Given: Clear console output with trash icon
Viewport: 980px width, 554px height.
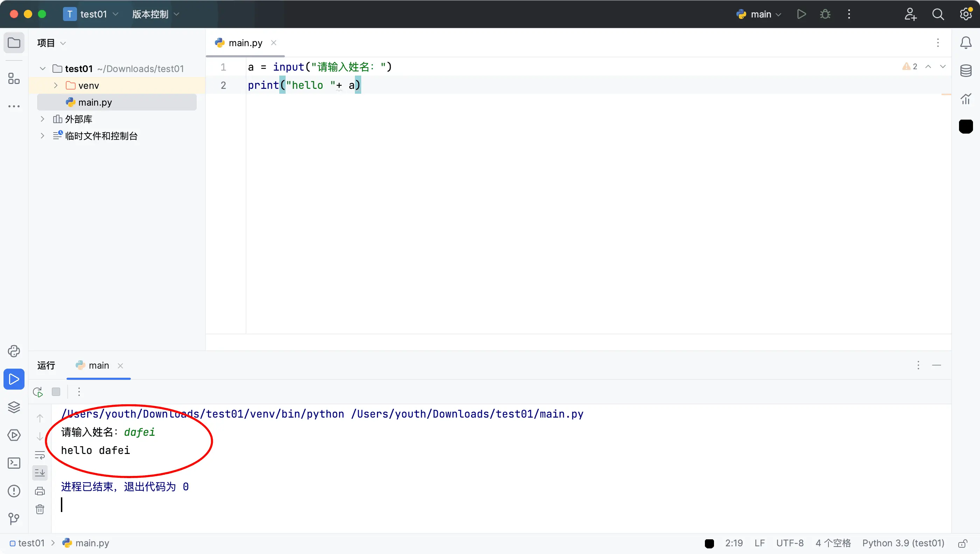Looking at the screenshot, I should tap(40, 509).
